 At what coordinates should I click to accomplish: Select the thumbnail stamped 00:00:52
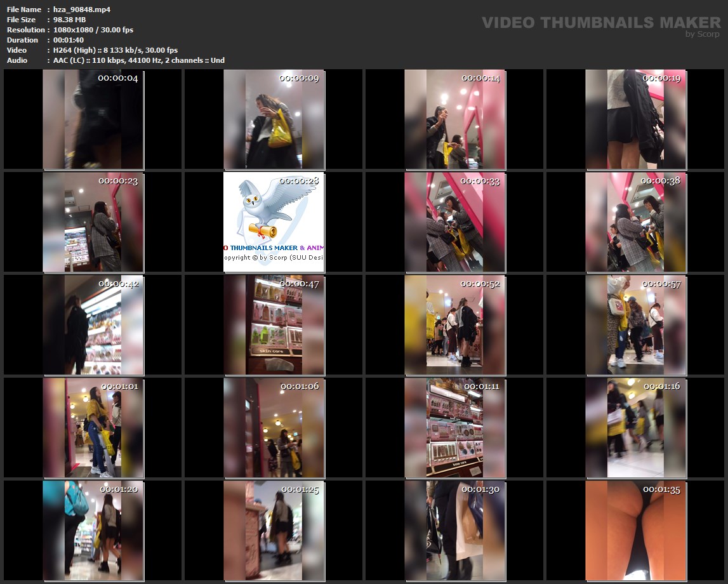click(455, 326)
